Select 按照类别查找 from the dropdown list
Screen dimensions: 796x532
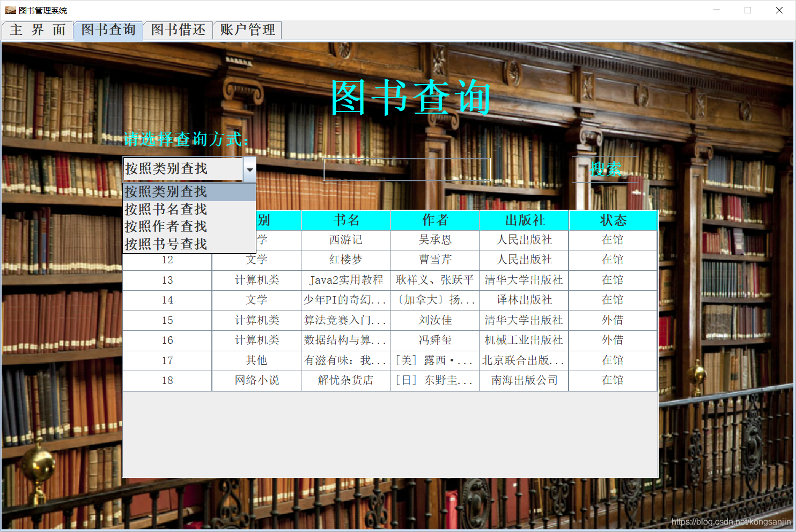point(166,192)
